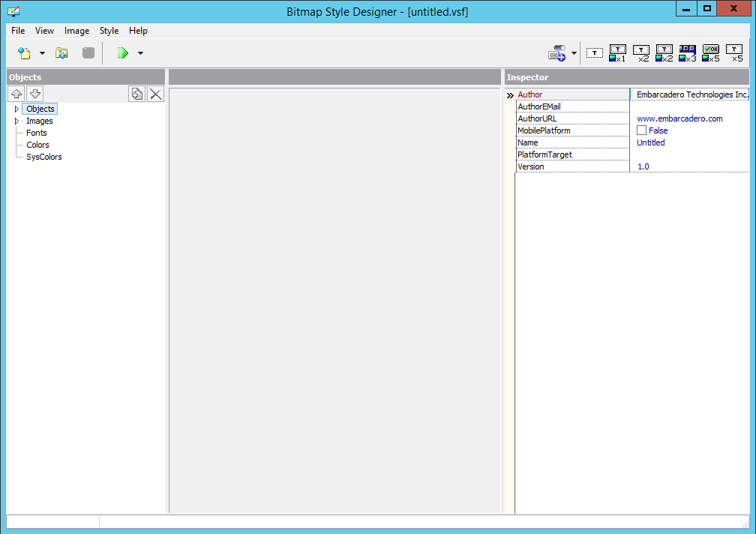Move object up with the up arrow
756x534 pixels.
click(16, 94)
